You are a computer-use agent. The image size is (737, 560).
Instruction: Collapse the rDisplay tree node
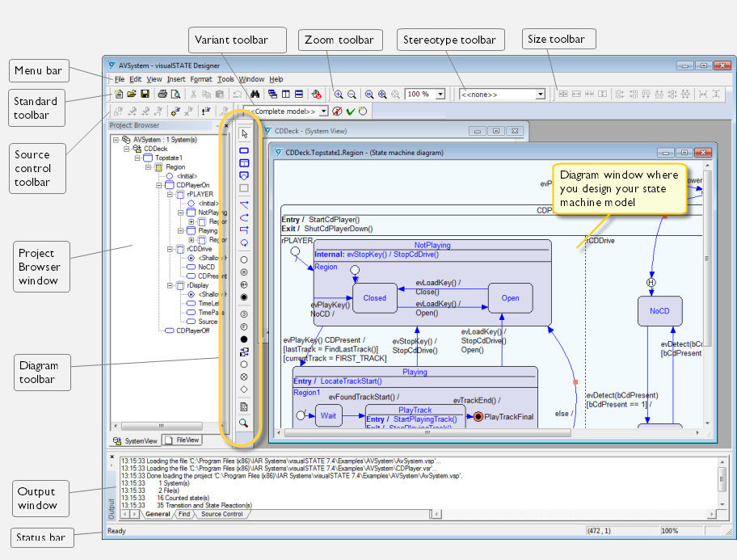click(171, 285)
